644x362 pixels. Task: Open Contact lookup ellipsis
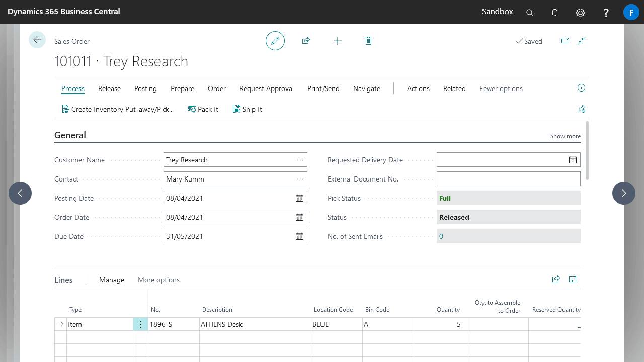[300, 179]
